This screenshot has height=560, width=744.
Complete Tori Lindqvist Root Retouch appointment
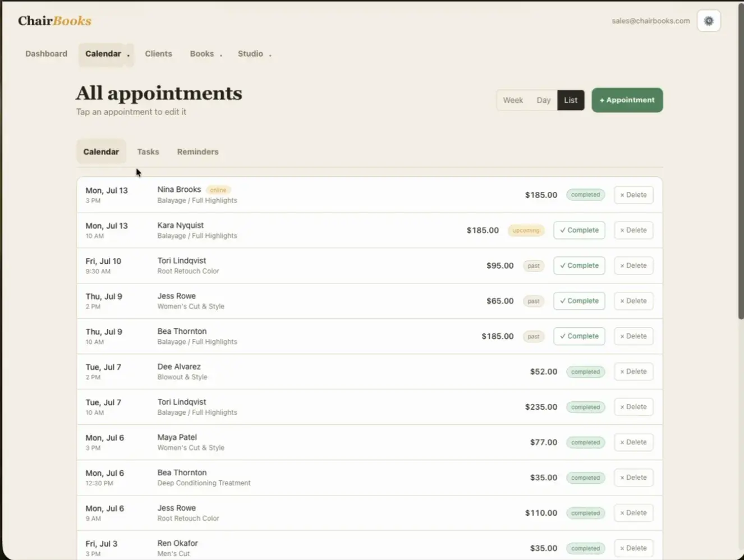pos(579,265)
